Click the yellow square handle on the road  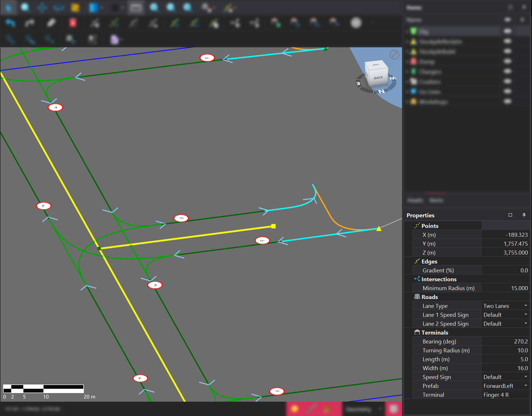[x=273, y=226]
